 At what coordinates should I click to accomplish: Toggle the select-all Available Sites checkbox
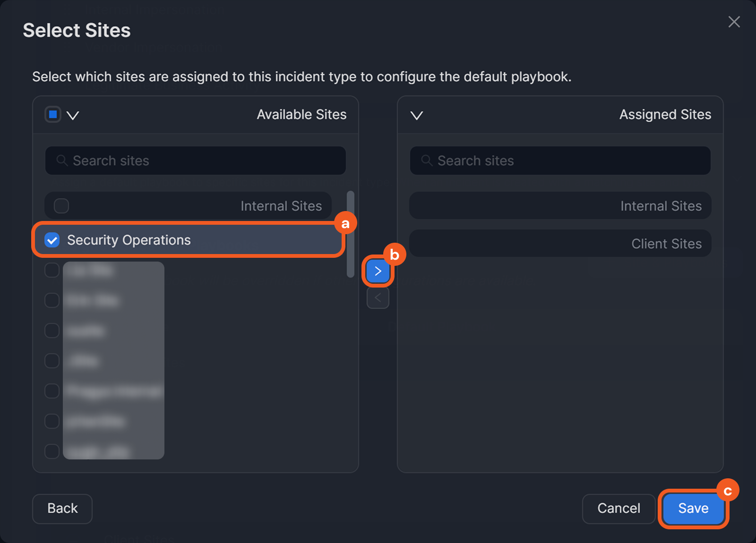[x=53, y=114]
